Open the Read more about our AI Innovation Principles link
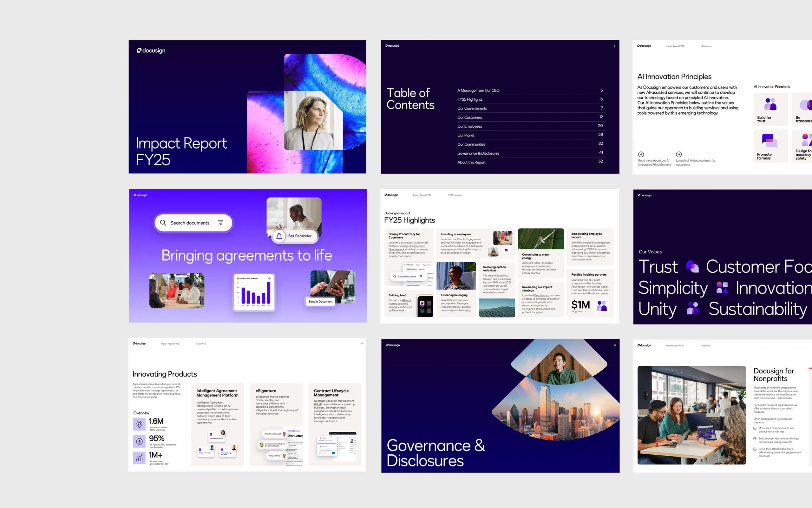This screenshot has width=812, height=508. click(x=655, y=163)
